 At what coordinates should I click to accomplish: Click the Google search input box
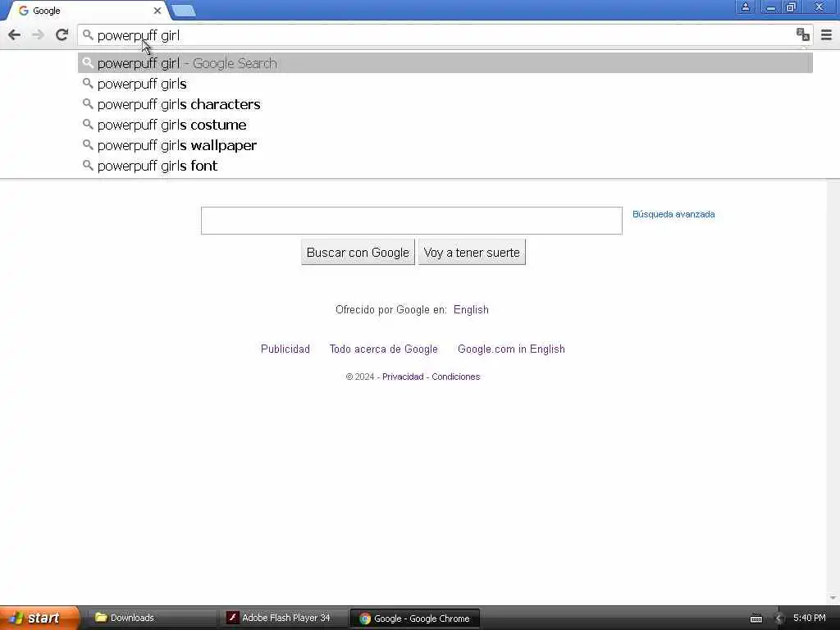[x=412, y=221]
